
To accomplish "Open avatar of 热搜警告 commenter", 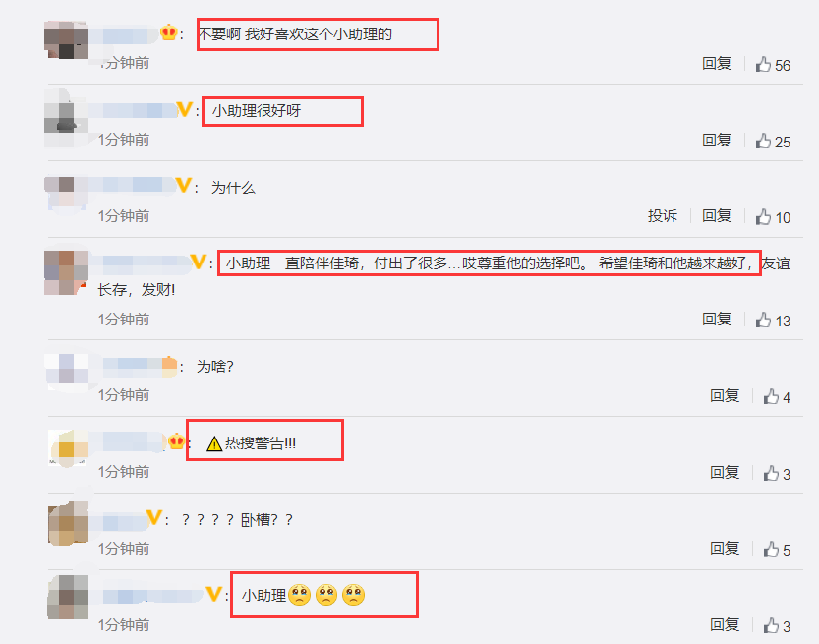I will [x=69, y=448].
